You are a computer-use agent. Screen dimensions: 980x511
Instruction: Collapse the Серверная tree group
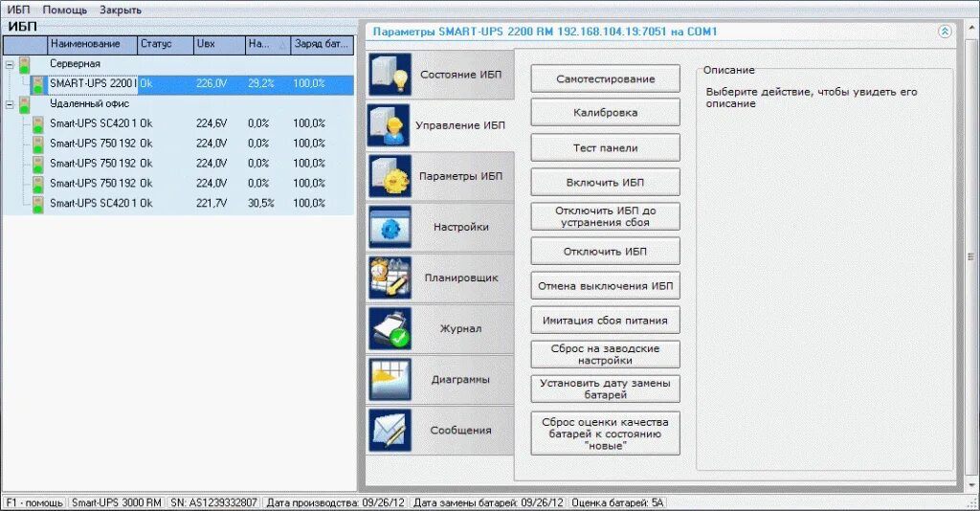pyautogui.click(x=10, y=64)
